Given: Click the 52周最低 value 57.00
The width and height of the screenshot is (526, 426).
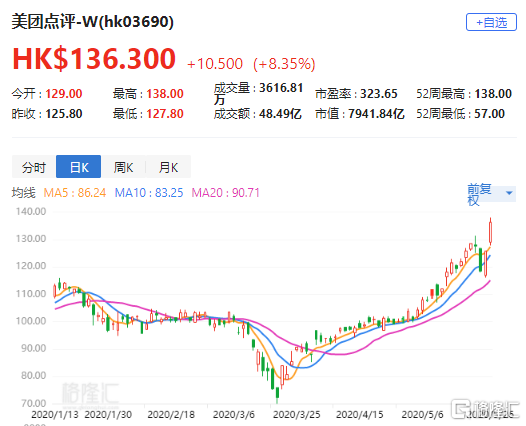Looking at the screenshot, I should coord(489,114).
